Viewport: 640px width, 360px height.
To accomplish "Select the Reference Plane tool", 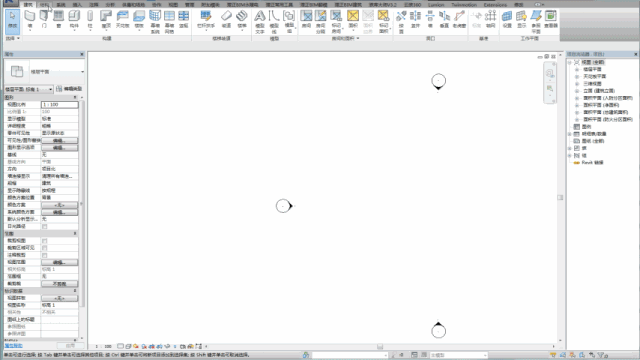I will [536, 22].
